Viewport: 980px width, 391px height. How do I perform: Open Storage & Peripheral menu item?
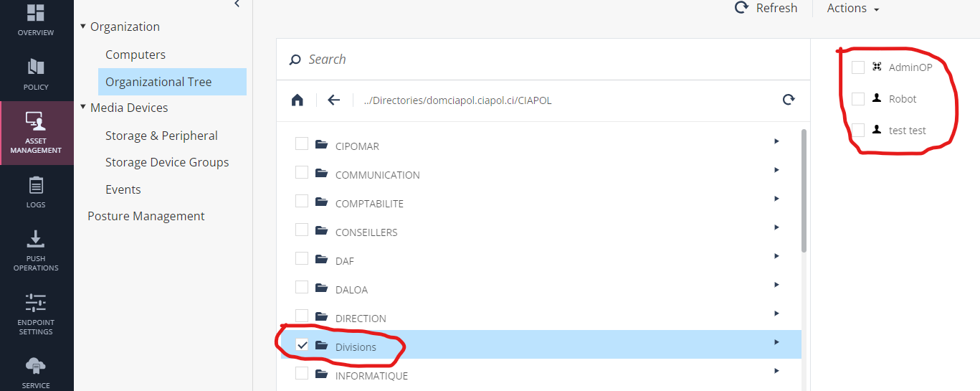pyautogui.click(x=161, y=136)
